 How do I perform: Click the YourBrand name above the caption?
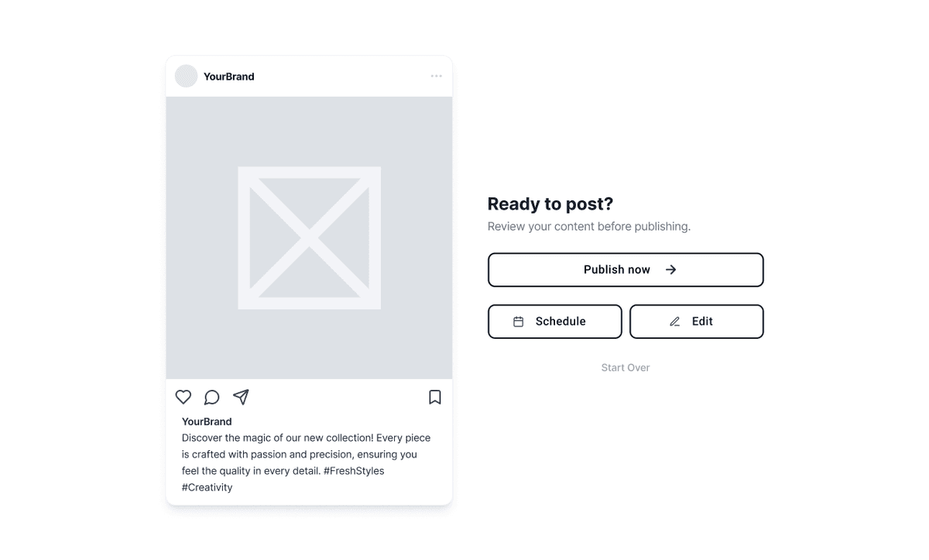point(206,422)
